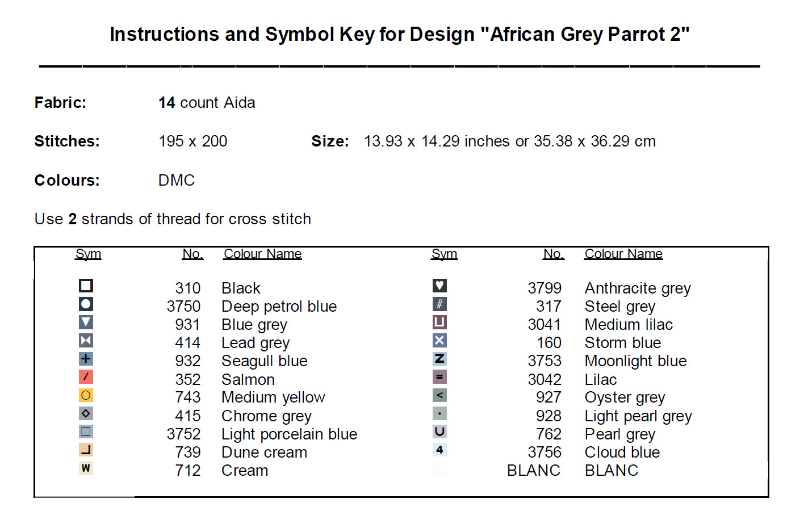
Task: Click the Salmon slash colour swatch
Action: point(86,377)
